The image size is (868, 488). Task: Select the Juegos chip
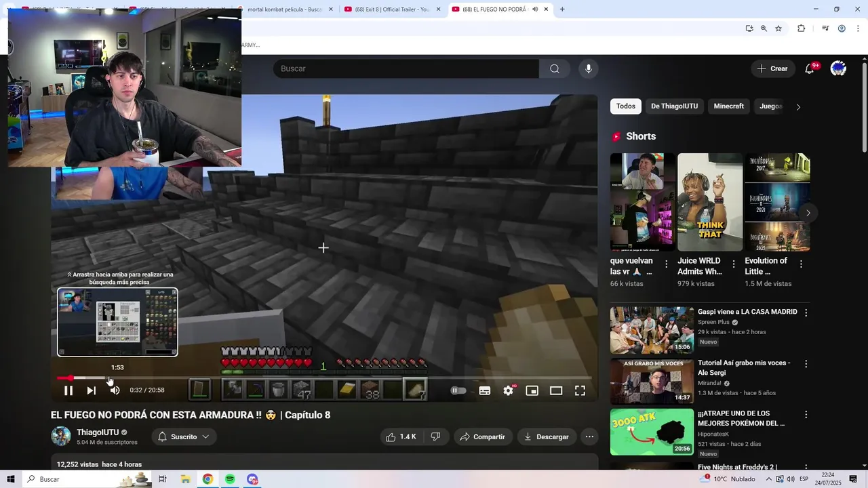(x=771, y=106)
